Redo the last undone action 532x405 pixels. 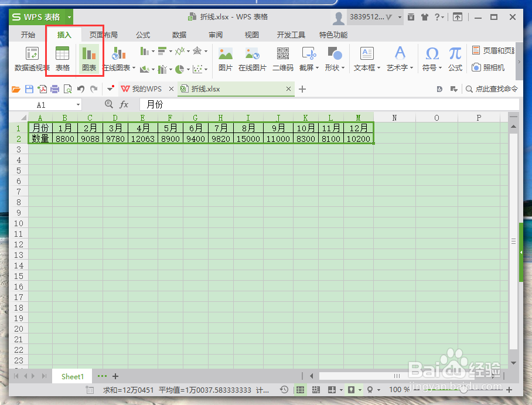(x=94, y=89)
